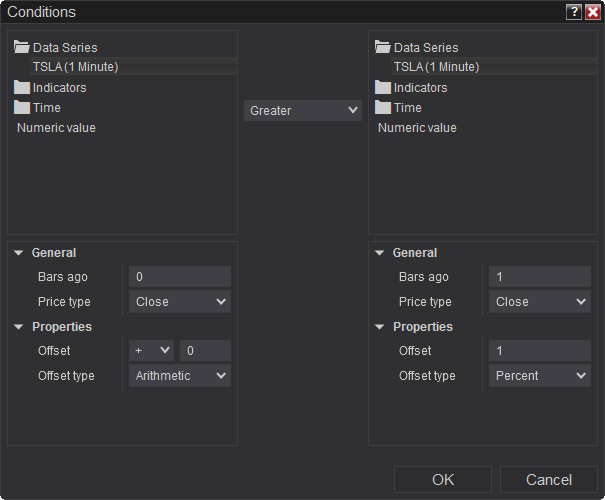Click the right Bars ago input field

(x=540, y=277)
